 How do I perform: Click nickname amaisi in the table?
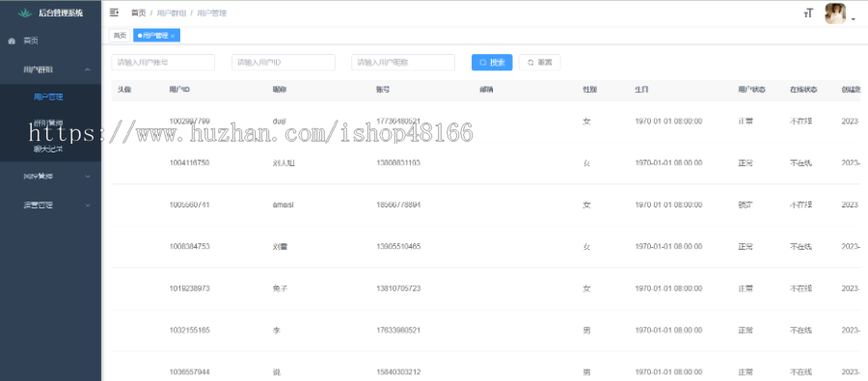pyautogui.click(x=283, y=204)
